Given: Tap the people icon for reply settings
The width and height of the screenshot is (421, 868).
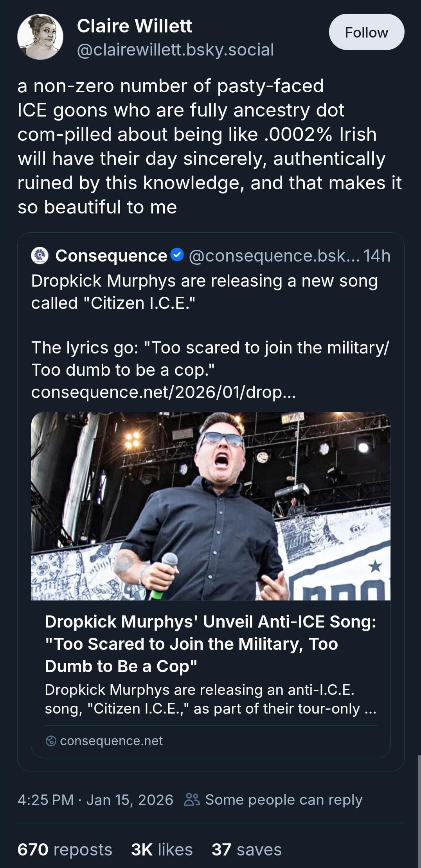Looking at the screenshot, I should (192, 800).
